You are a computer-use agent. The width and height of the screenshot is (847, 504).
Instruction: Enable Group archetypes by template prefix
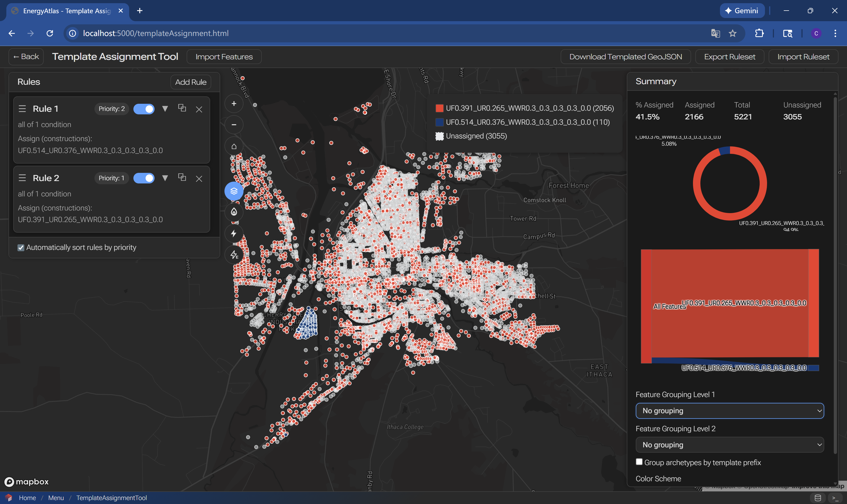pyautogui.click(x=639, y=462)
